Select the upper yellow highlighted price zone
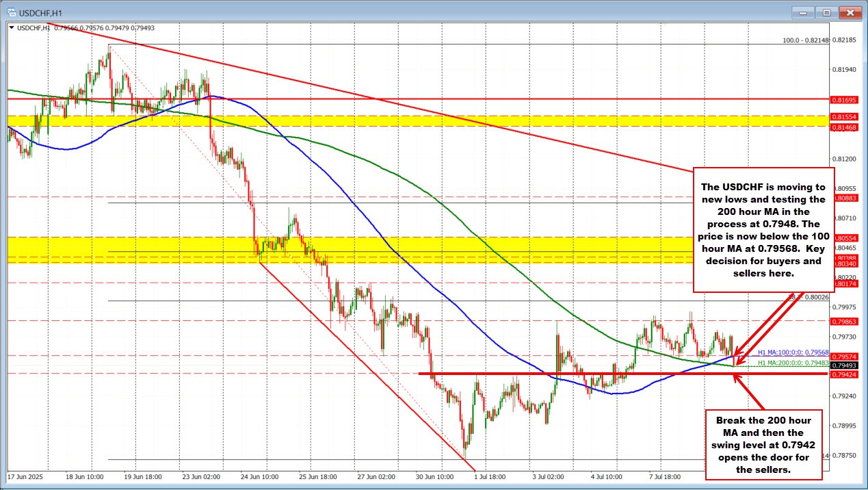The width and height of the screenshot is (868, 490). click(x=342, y=121)
